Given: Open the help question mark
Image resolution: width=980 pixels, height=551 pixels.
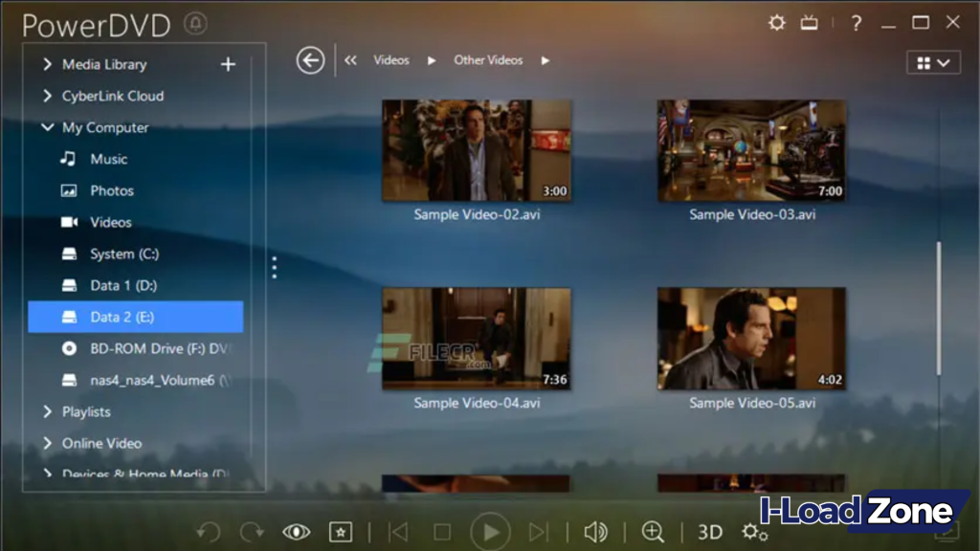Looking at the screenshot, I should click(857, 23).
